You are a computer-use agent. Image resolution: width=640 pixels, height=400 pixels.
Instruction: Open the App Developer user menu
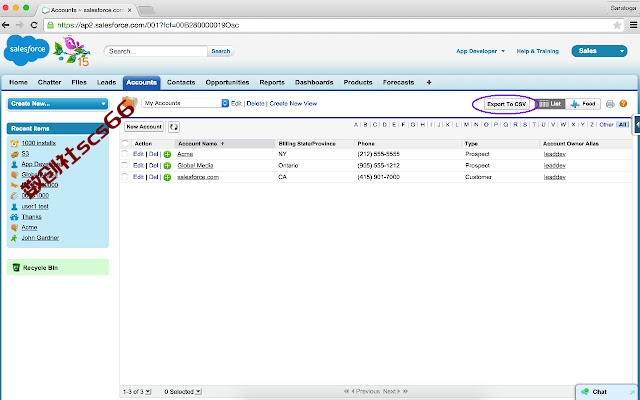click(480, 51)
